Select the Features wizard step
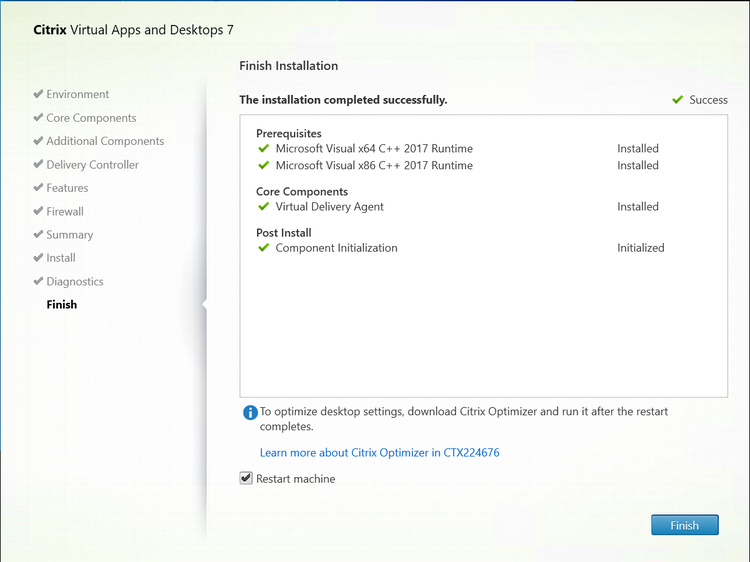 tap(67, 188)
